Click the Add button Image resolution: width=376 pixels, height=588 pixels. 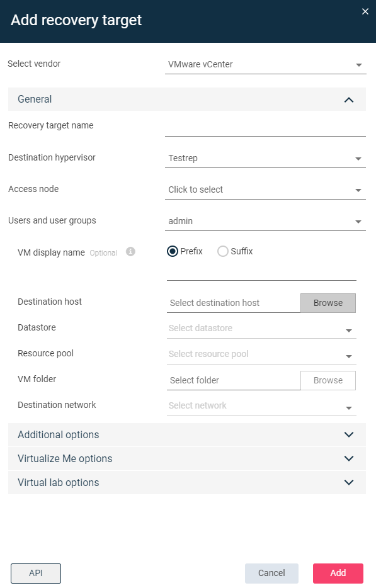tap(338, 574)
